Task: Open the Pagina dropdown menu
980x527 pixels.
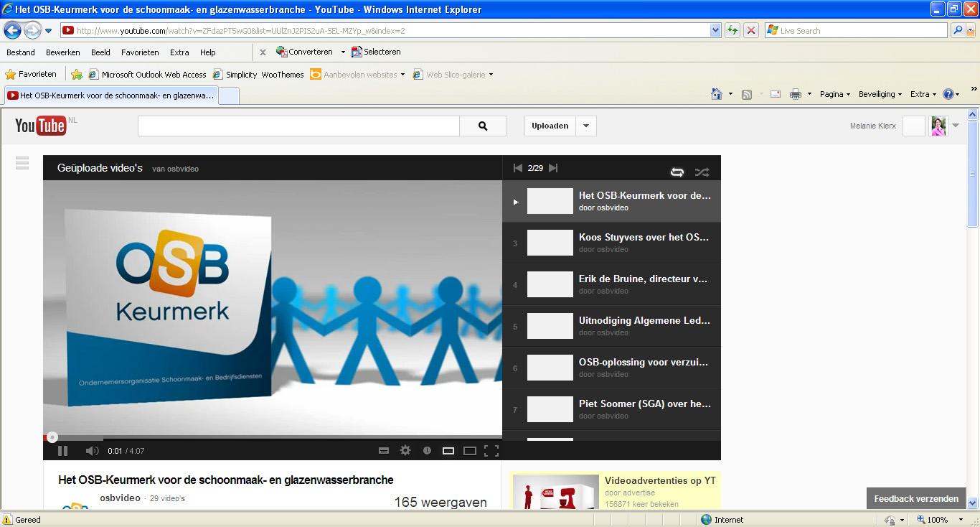Action: click(835, 94)
